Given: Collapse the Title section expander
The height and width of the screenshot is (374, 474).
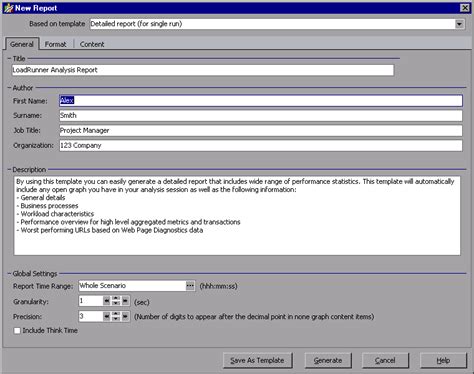Looking at the screenshot, I should tap(9, 59).
